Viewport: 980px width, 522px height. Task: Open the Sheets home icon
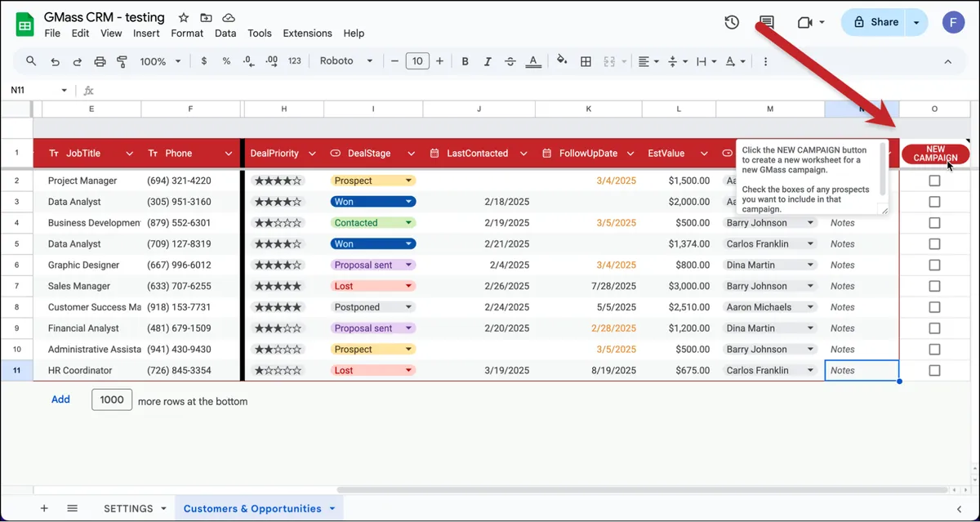pos(24,25)
